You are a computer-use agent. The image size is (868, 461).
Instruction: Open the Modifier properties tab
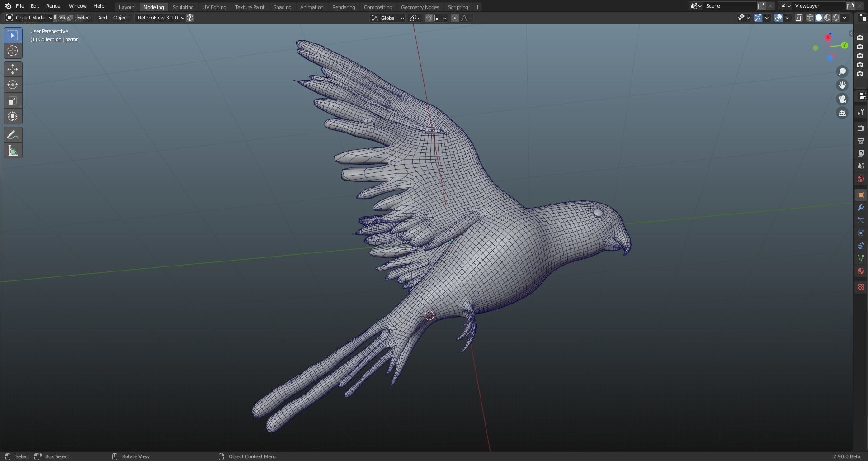861,208
